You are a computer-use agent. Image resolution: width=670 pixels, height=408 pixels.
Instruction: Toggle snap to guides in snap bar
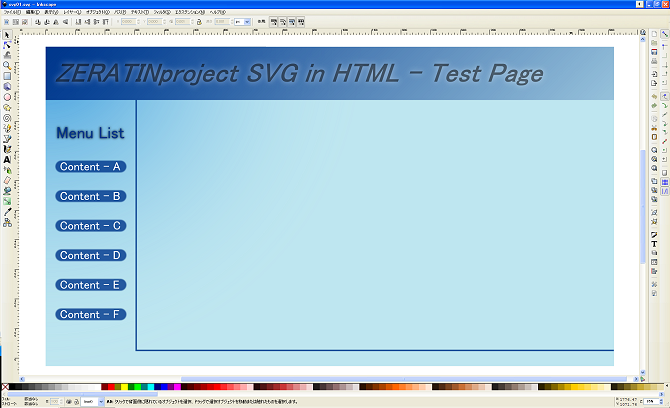[x=664, y=191]
